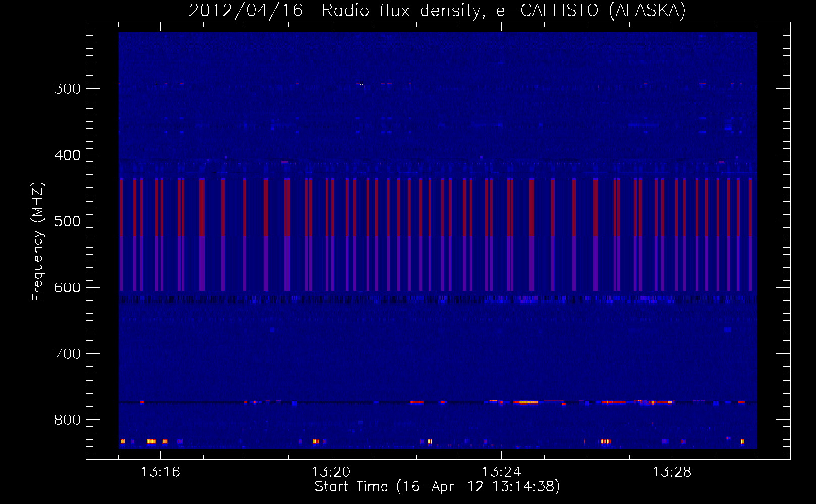
Task: Select the 'Frequency (MHZ)' y-axis label
Action: [x=38, y=242]
